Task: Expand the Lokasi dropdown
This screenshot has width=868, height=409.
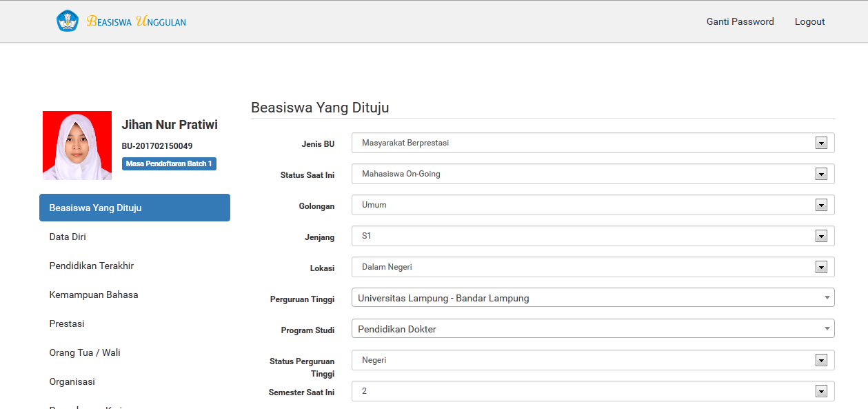Action: [x=593, y=267]
